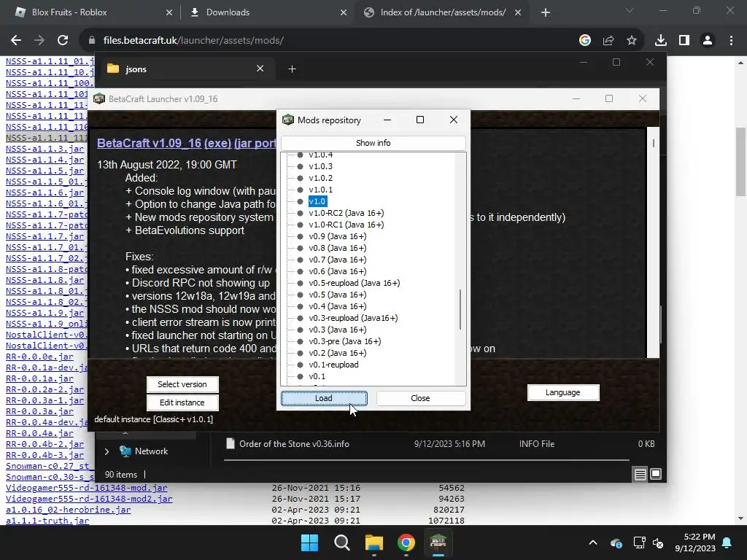Open Chrome from the taskbar
Screen dimensions: 747x560
[x=406, y=542]
